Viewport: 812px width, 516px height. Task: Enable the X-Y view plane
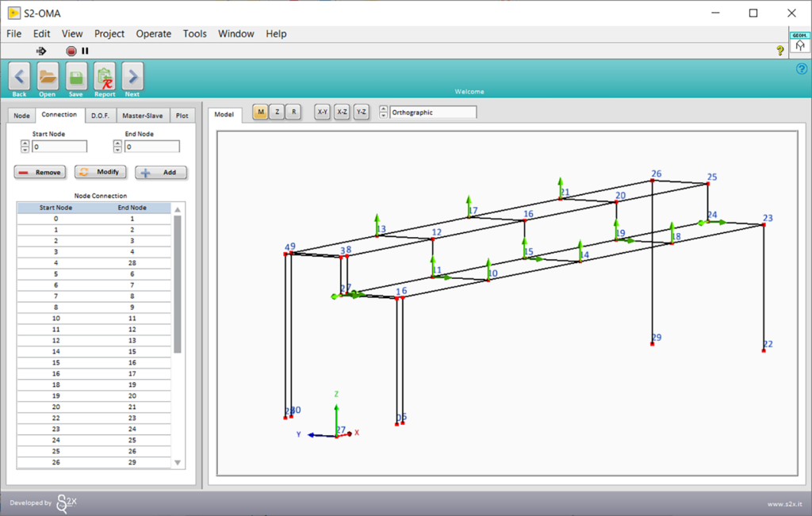(x=321, y=112)
